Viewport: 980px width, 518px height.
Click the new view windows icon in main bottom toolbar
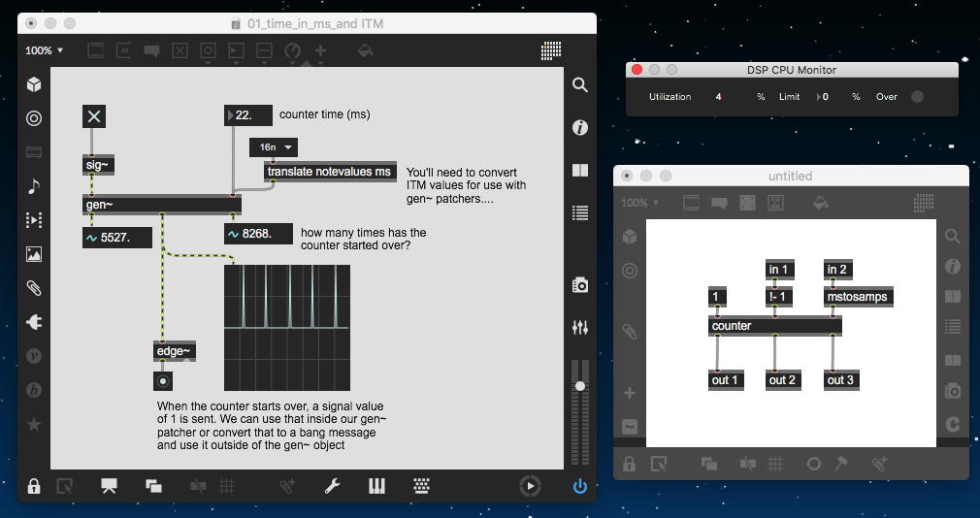click(153, 486)
